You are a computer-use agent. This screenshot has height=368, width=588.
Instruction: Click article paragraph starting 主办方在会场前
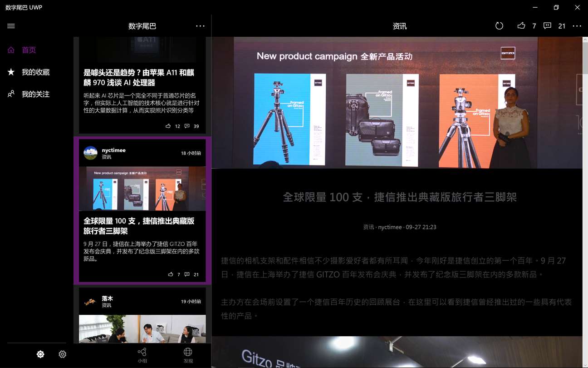click(397, 309)
